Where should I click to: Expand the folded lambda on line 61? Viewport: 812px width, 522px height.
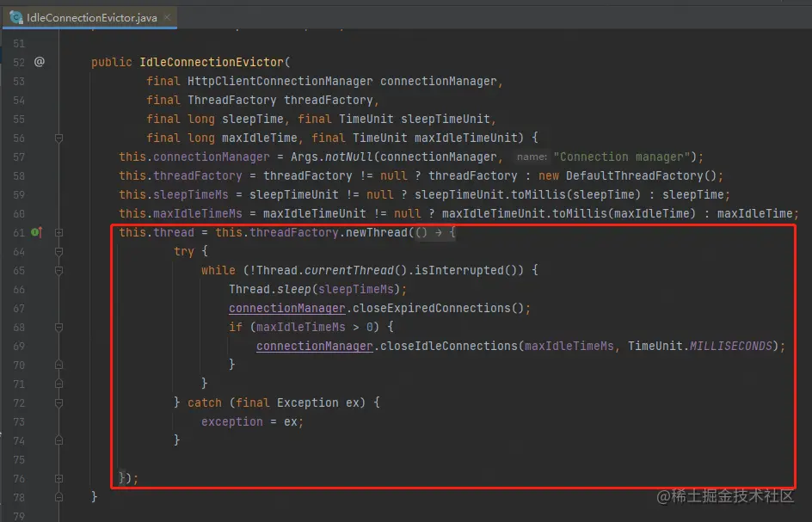[59, 232]
